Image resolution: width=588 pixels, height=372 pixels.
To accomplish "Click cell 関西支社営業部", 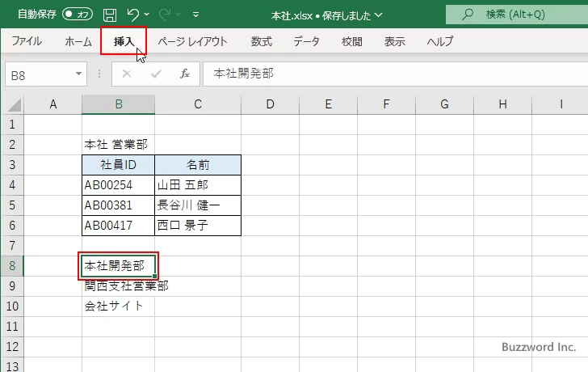I will (x=118, y=286).
